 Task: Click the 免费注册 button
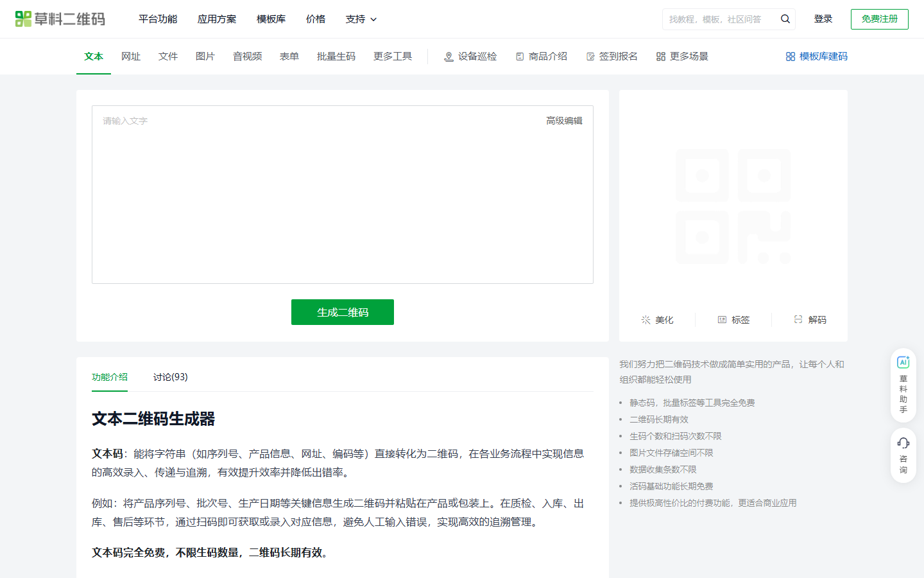click(880, 19)
